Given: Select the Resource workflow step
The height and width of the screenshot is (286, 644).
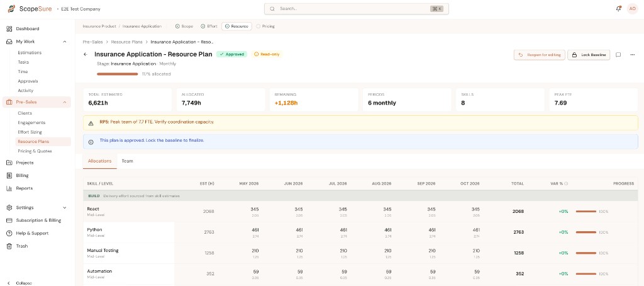Looking at the screenshot, I should tap(236, 26).
